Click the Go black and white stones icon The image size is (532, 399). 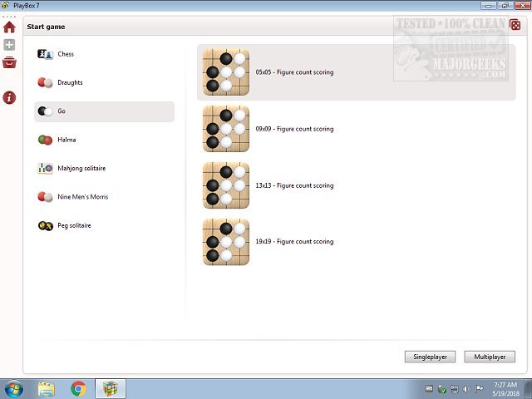(45, 111)
